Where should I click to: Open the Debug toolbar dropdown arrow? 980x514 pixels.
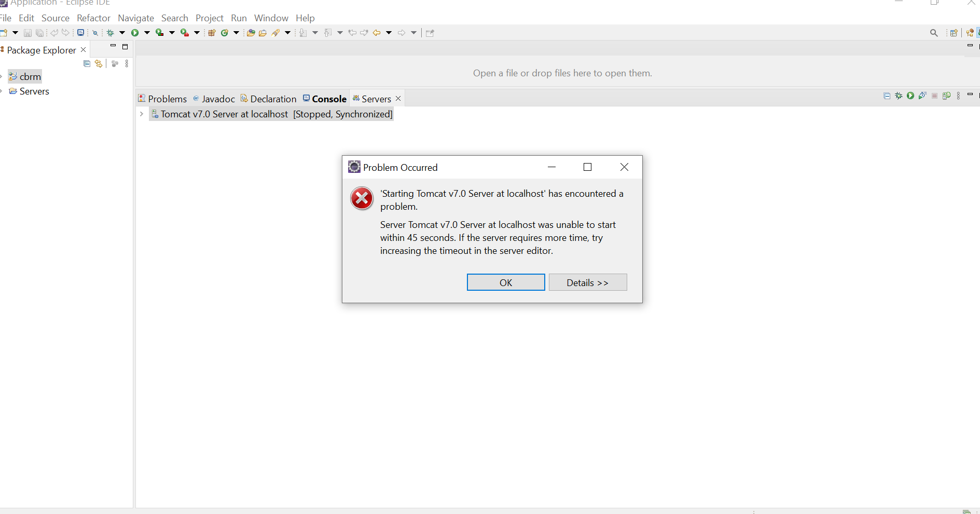coord(122,33)
